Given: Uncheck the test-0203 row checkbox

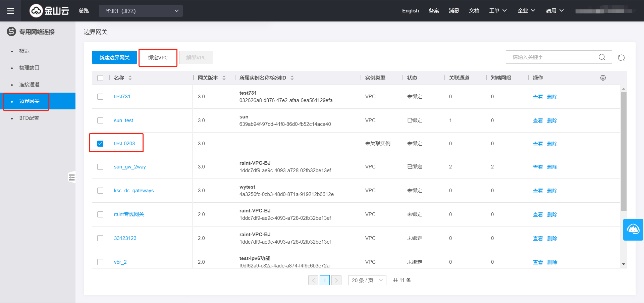Looking at the screenshot, I should point(100,144).
